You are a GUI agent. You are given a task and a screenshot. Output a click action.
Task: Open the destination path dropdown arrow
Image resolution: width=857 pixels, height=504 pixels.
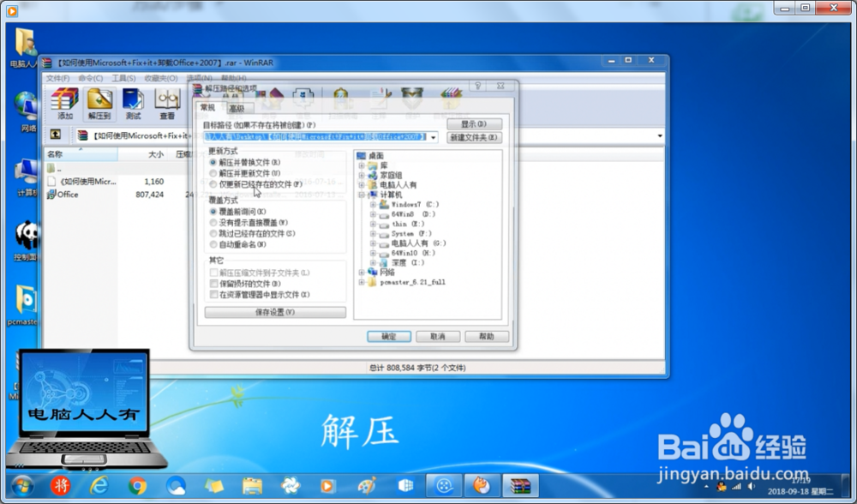coord(432,137)
